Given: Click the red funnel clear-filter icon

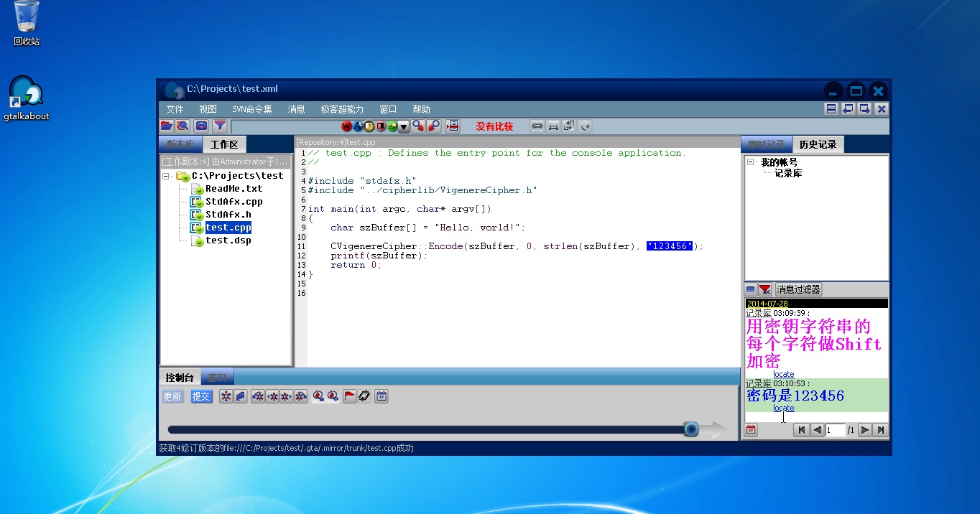Looking at the screenshot, I should pyautogui.click(x=765, y=289).
